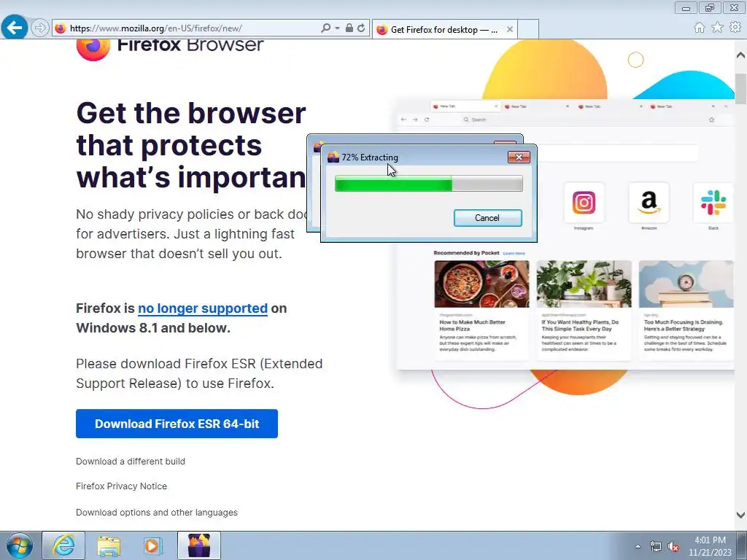The width and height of the screenshot is (747, 560).
Task: Click the vertical scrollbar thumb
Action: [x=741, y=89]
